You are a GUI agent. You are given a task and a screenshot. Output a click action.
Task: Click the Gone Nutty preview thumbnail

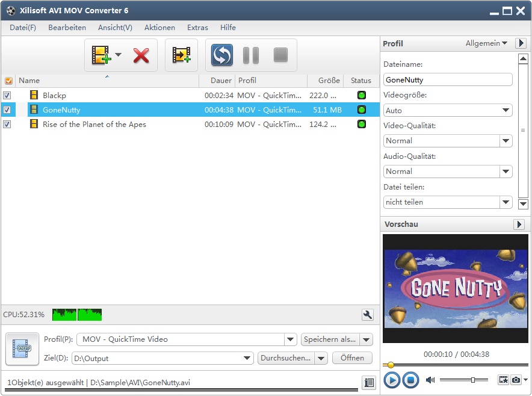[456, 288]
